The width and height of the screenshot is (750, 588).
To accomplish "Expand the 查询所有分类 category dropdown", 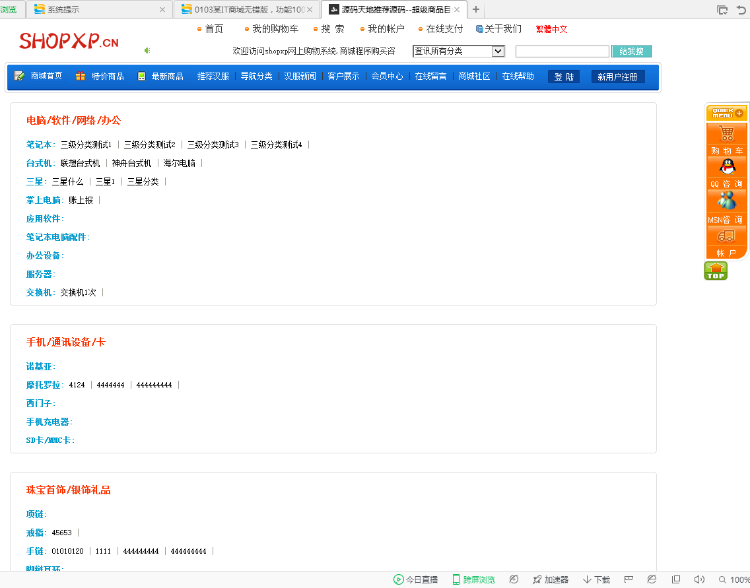I will click(x=498, y=51).
